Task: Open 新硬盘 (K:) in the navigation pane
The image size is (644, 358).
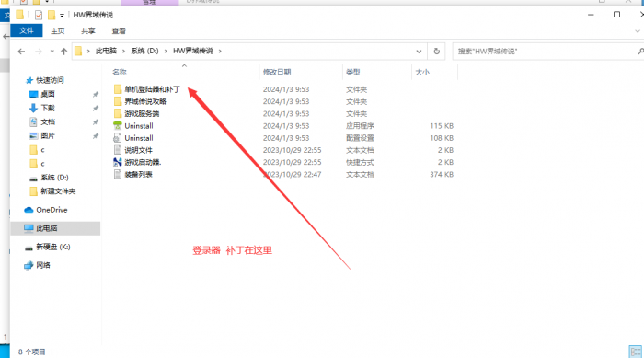Action: 53,247
